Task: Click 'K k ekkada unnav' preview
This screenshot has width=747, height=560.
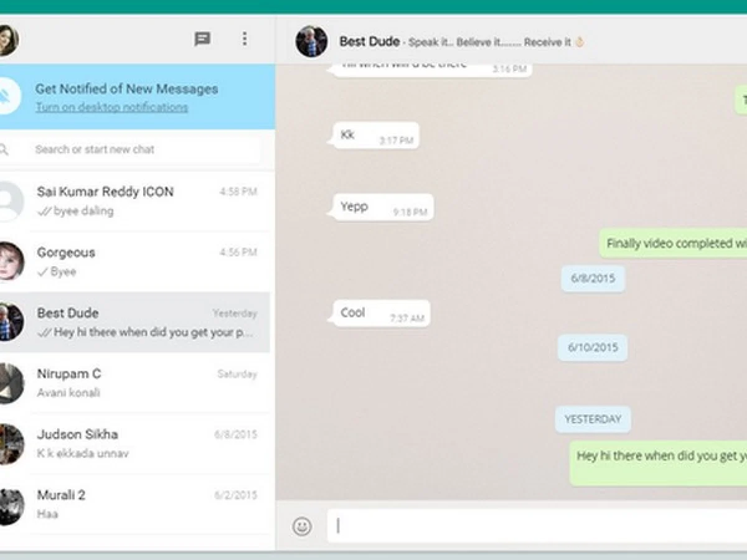Action: click(x=82, y=453)
